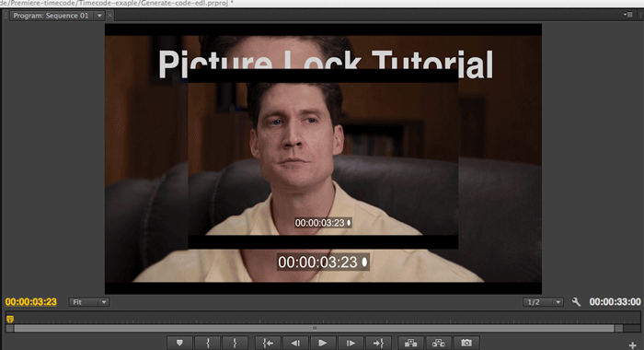Click the nested inset video frame
The height and width of the screenshot is (350, 644).
pos(323,158)
